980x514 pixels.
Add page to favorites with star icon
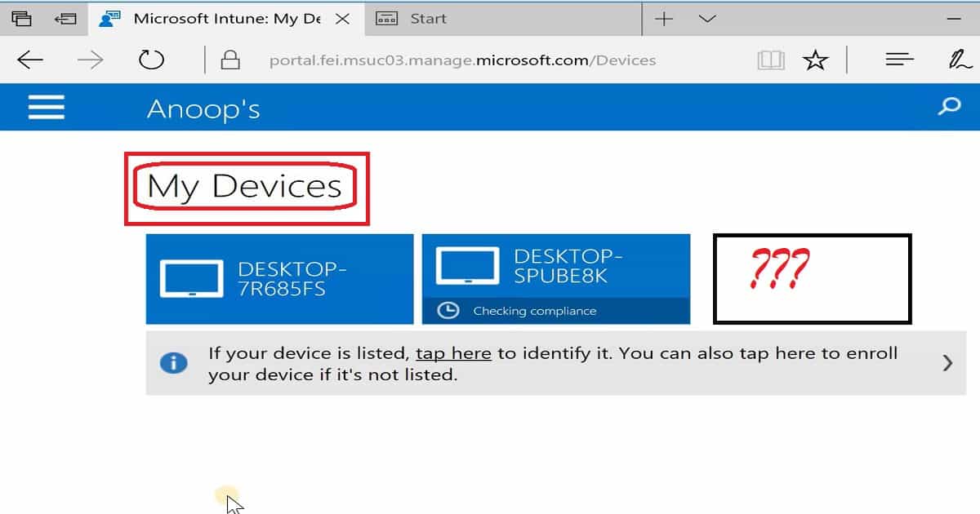[815, 60]
